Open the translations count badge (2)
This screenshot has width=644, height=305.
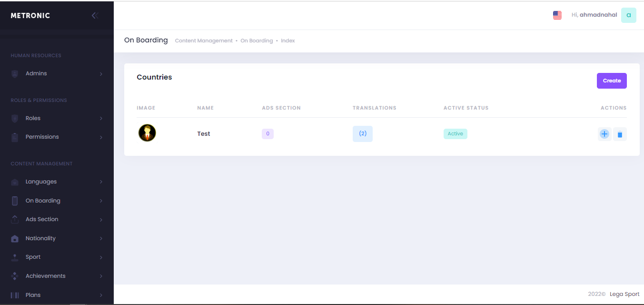[x=362, y=134]
